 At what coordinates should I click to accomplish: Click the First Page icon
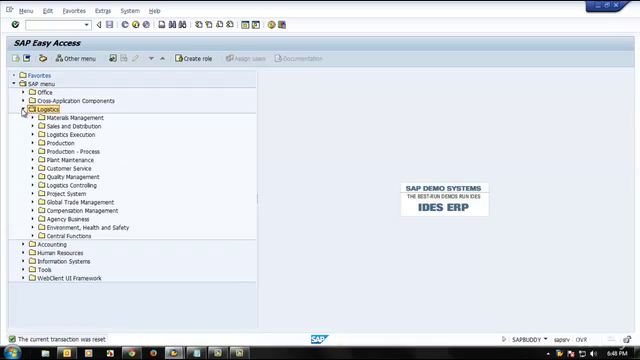pos(198,25)
